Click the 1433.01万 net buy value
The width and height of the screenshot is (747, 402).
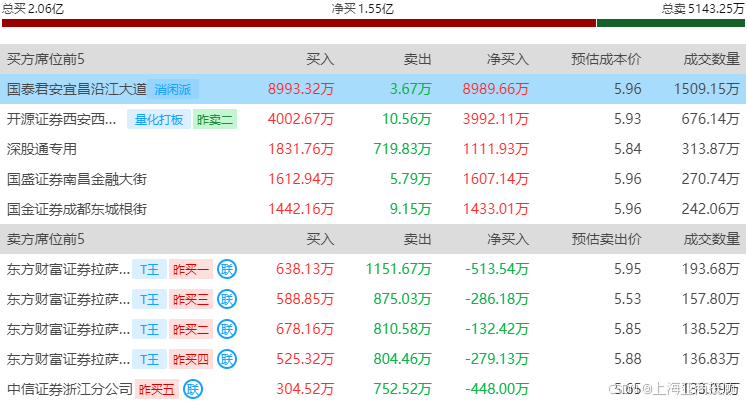pyautogui.click(x=495, y=209)
